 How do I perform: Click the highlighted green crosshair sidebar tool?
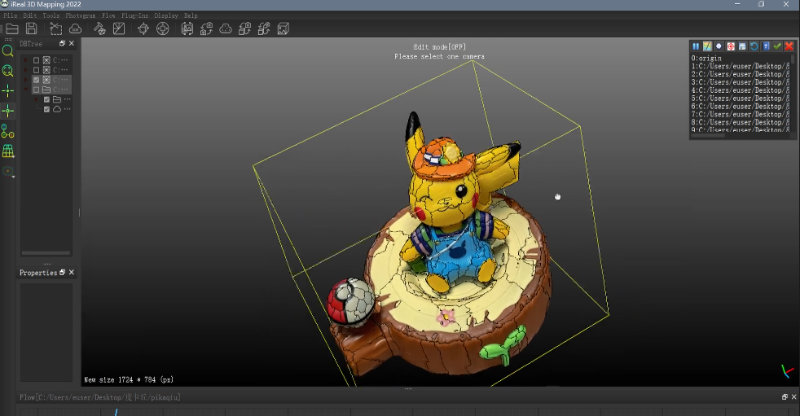[x=8, y=110]
